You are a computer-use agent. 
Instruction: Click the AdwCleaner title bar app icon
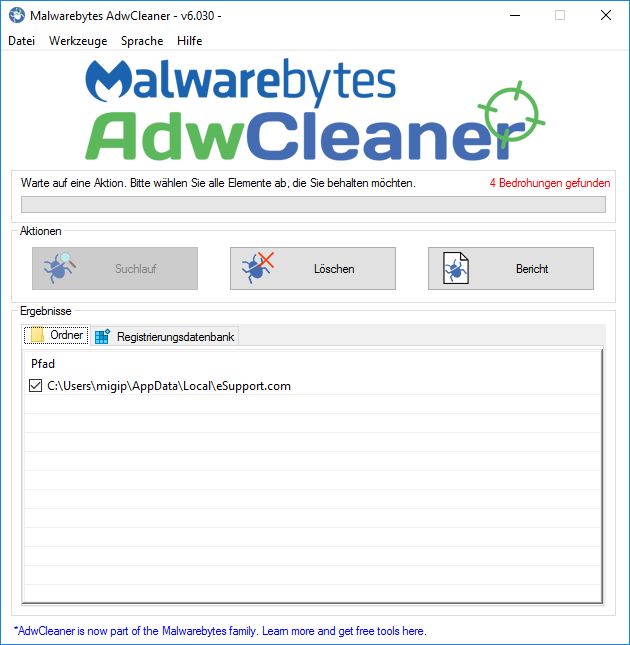(x=17, y=15)
